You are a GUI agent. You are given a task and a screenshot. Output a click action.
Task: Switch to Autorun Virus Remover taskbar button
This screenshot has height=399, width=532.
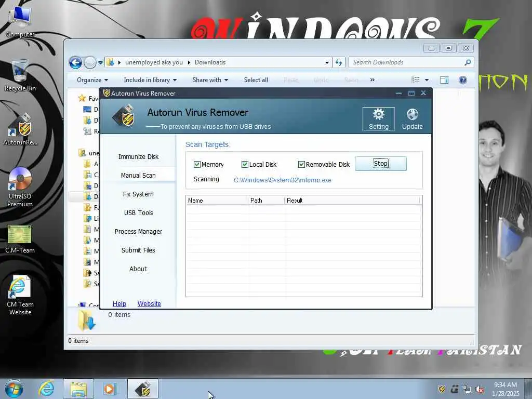[x=143, y=389]
